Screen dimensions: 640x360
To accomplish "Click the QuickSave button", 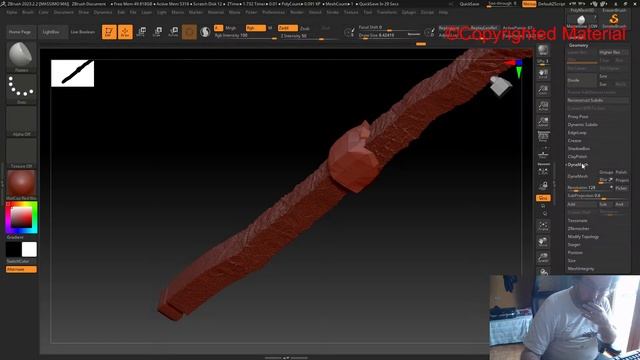I will pos(469,4).
